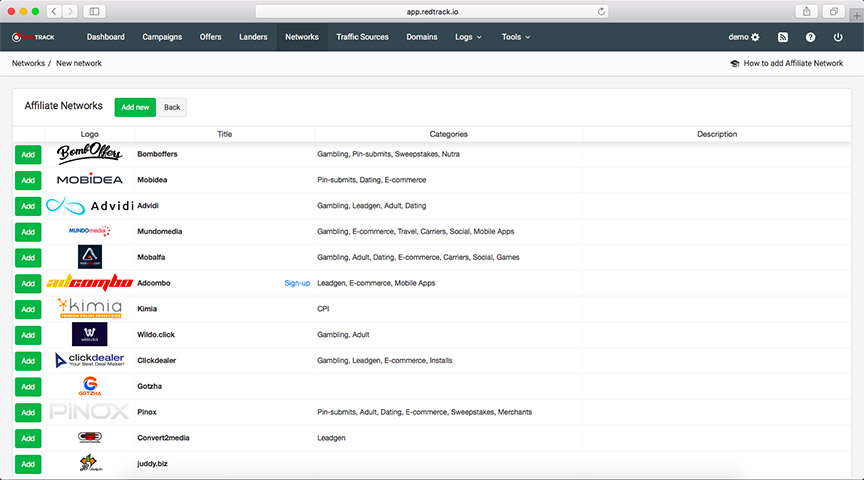
Task: Click the Advidi logo
Action: [x=90, y=206]
